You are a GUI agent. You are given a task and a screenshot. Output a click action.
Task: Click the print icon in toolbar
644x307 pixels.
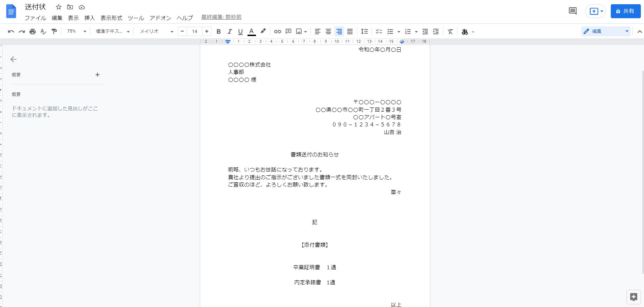(33, 32)
